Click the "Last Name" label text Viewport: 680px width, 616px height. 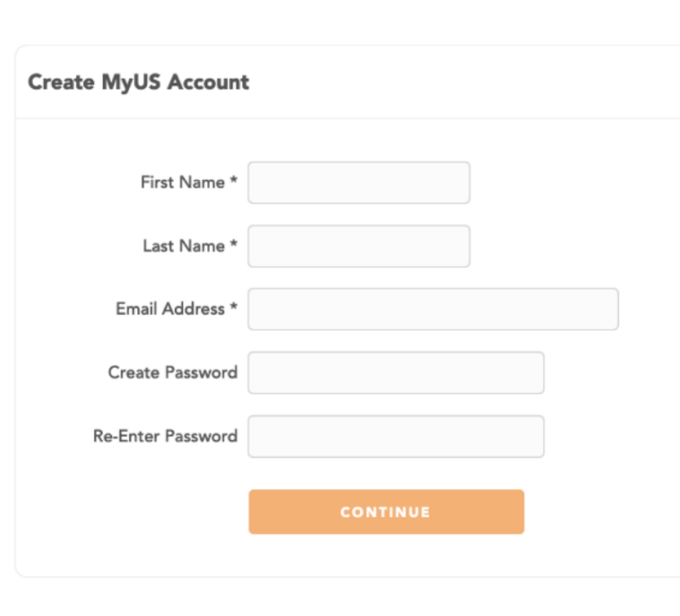coord(184,246)
